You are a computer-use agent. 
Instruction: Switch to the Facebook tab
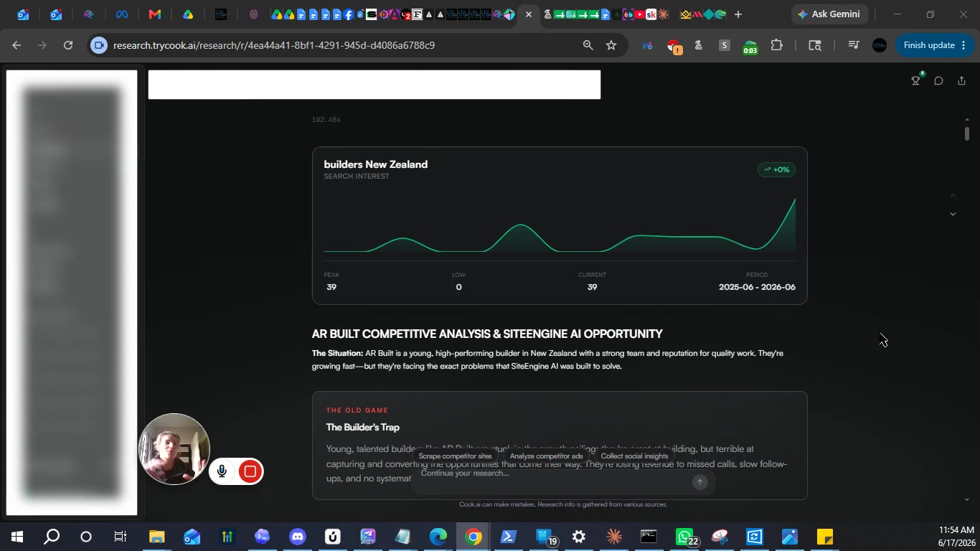(x=348, y=14)
